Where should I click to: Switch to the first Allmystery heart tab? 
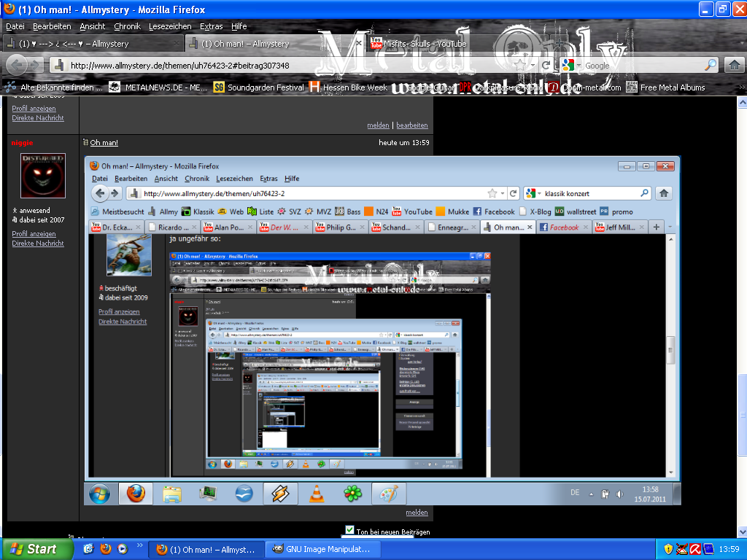tap(93, 44)
